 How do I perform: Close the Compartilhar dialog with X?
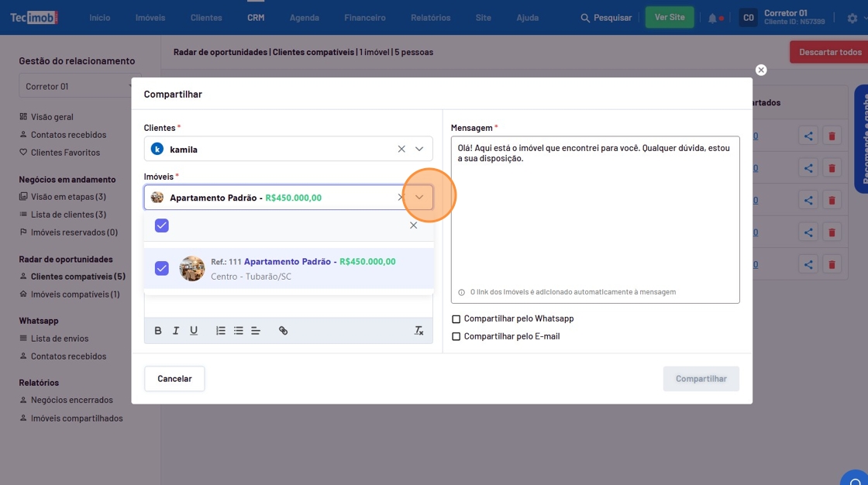761,71
